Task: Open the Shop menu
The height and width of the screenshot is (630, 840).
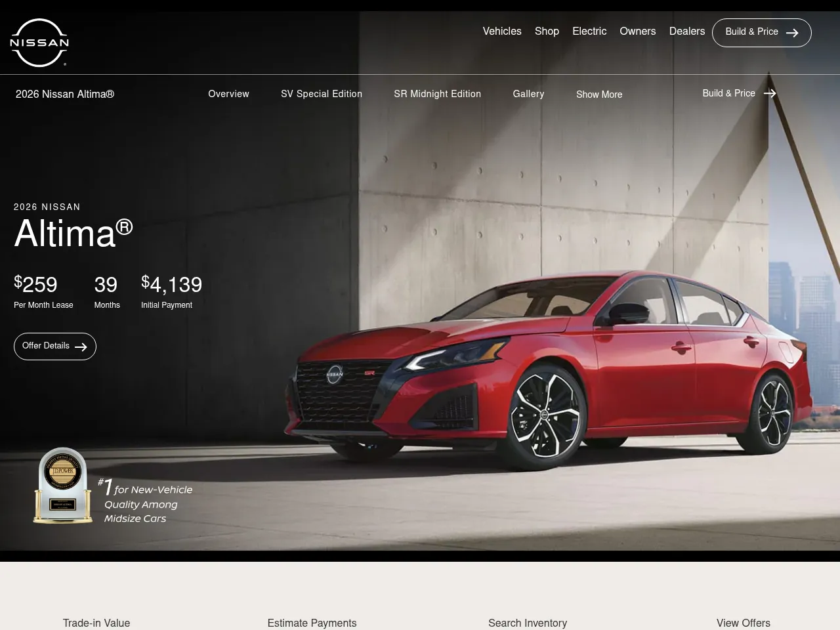Action: (x=547, y=31)
